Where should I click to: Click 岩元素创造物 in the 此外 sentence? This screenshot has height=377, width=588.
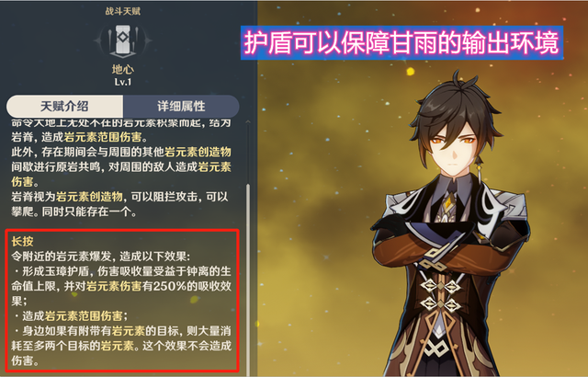coord(198,152)
